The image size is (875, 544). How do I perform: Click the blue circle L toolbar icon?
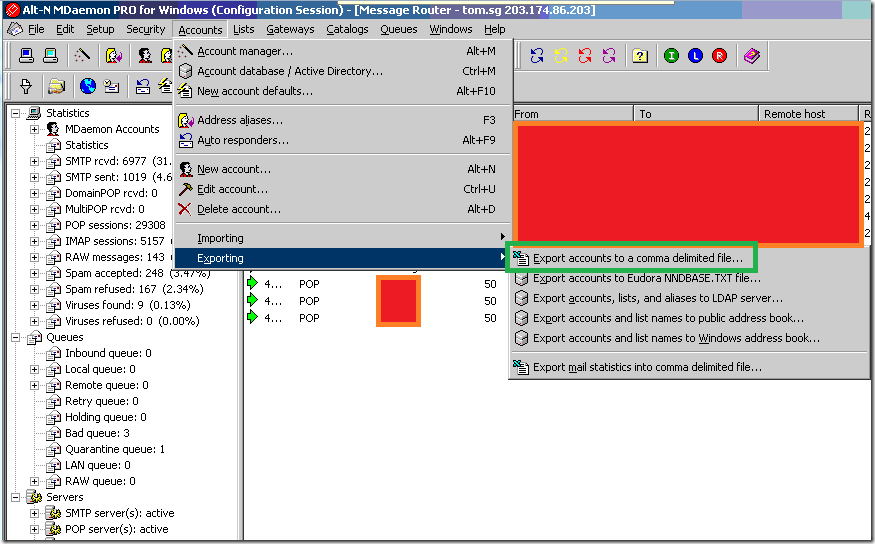tap(695, 55)
